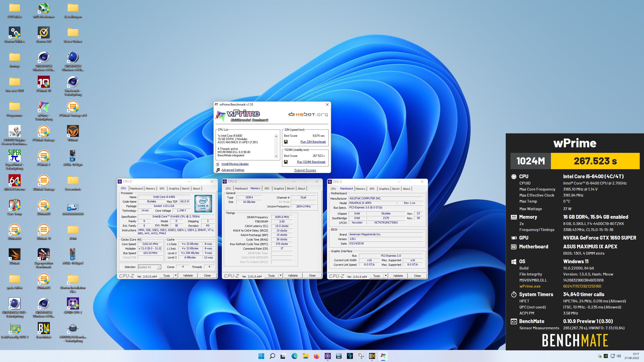The width and height of the screenshot is (644, 362).
Task: Click the wPrime.exe hash value in BenchMate
Action: coord(582,286)
